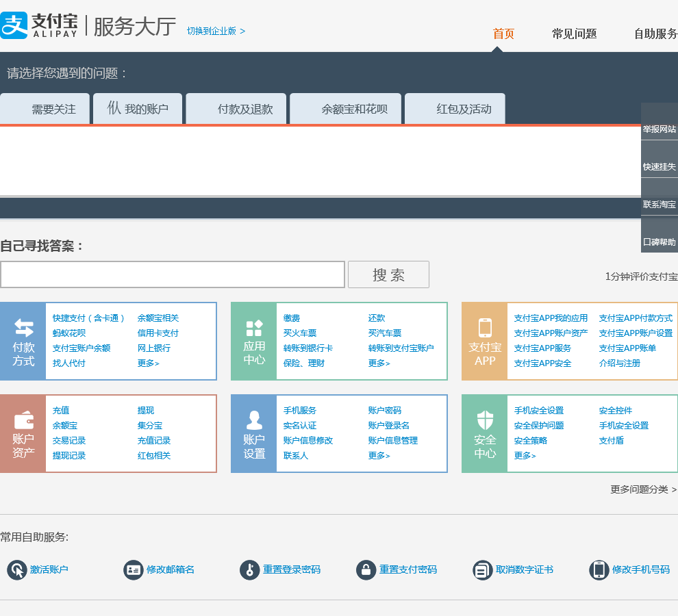This screenshot has height=616, width=678.
Task: Select the 红包及活动 problem tab
Action: click(x=455, y=109)
